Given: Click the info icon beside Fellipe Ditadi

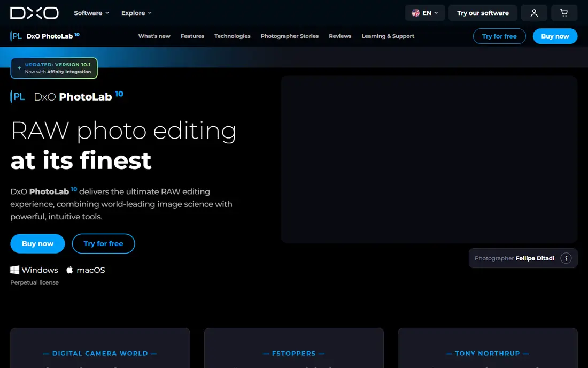Looking at the screenshot, I should [x=566, y=258].
